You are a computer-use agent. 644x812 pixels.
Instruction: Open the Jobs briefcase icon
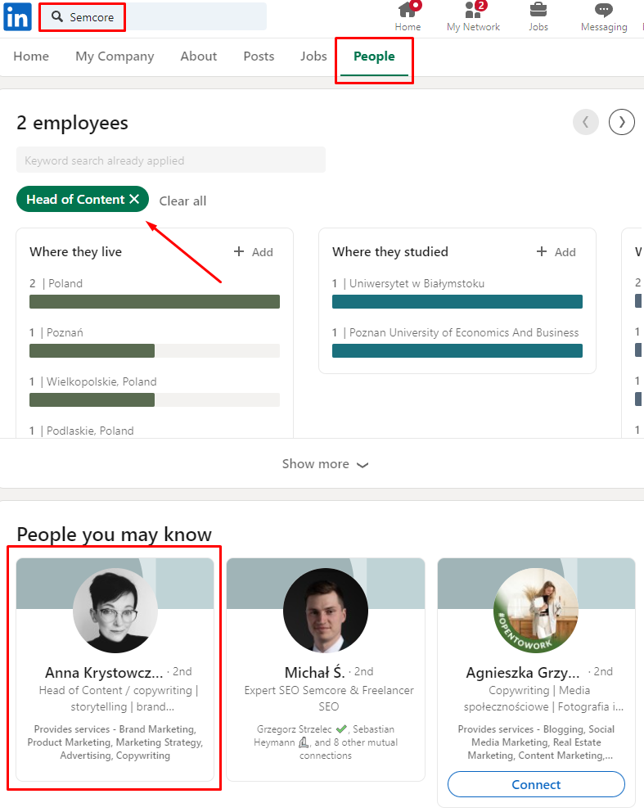click(x=538, y=17)
